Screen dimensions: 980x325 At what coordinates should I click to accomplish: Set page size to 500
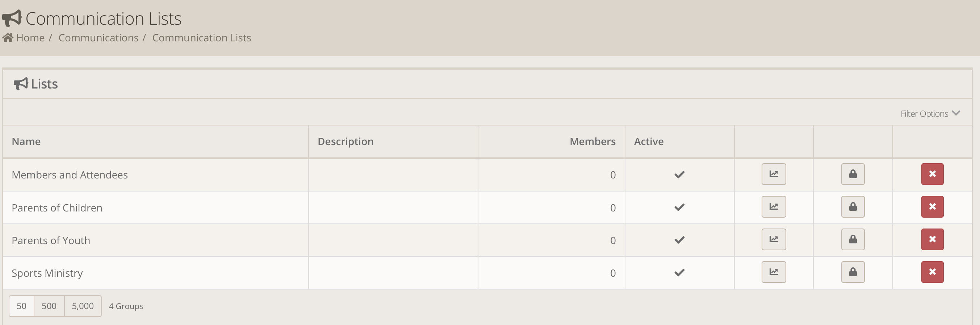point(49,306)
